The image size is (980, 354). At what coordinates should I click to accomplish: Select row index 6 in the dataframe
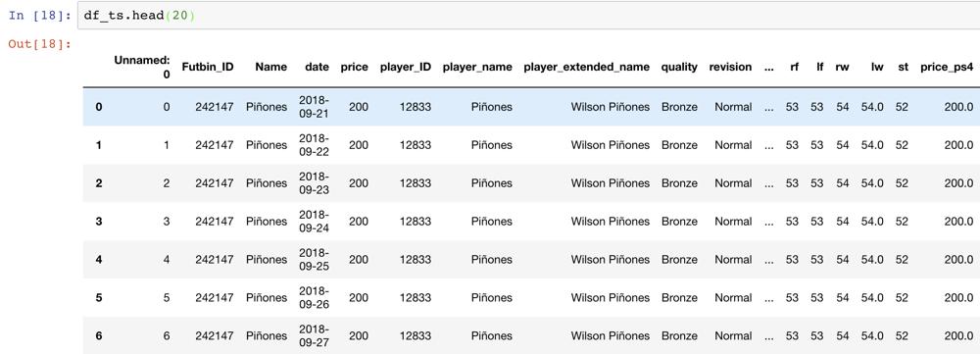(x=99, y=336)
